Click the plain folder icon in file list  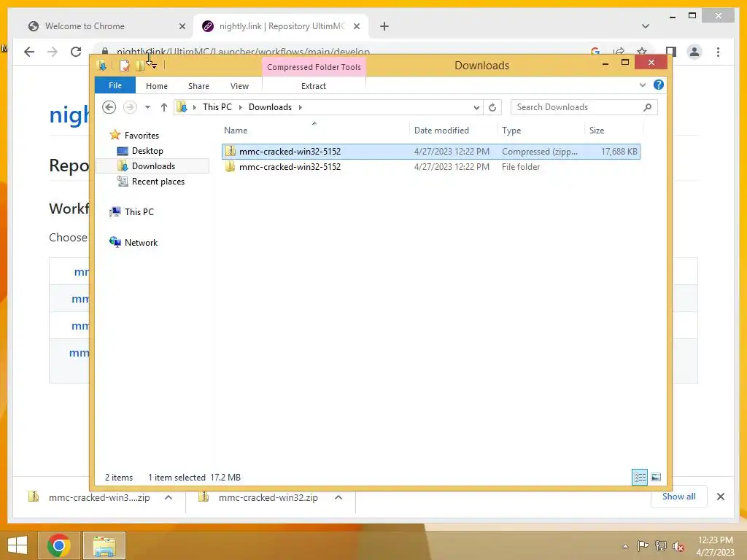pos(230,167)
